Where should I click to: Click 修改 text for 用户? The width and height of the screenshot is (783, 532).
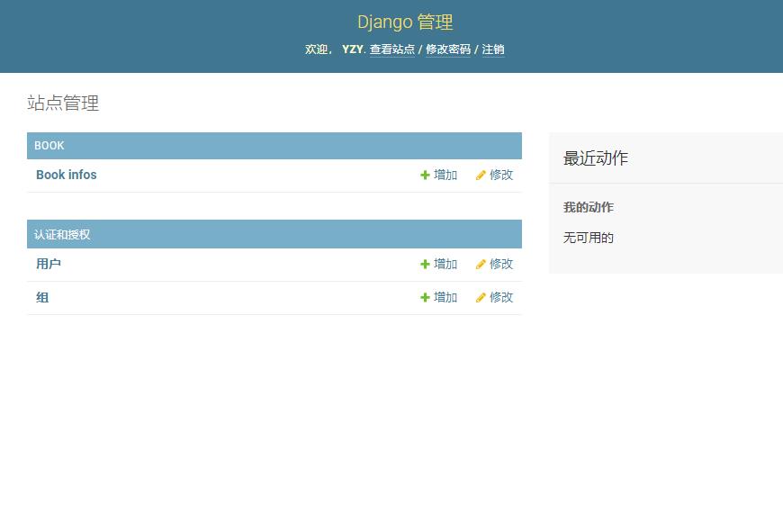[501, 264]
